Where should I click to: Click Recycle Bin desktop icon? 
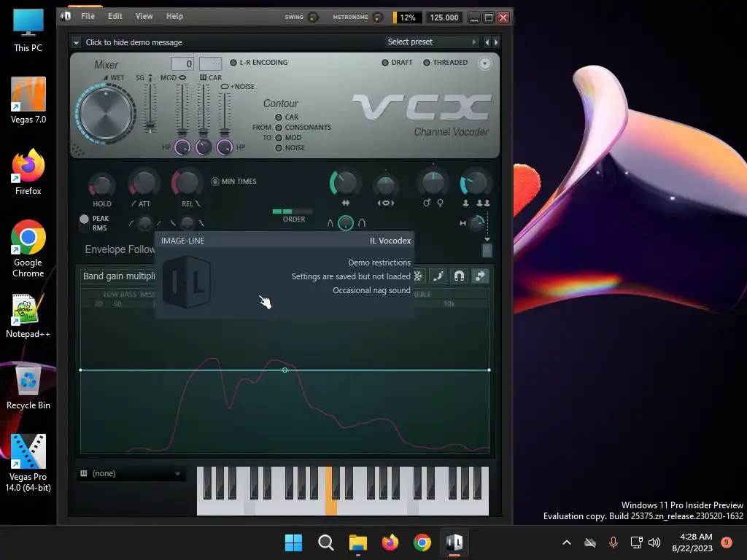[x=28, y=386]
